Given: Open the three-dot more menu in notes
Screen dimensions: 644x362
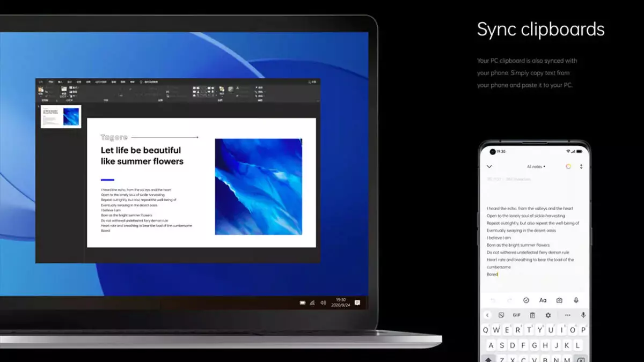Looking at the screenshot, I should coord(581,167).
